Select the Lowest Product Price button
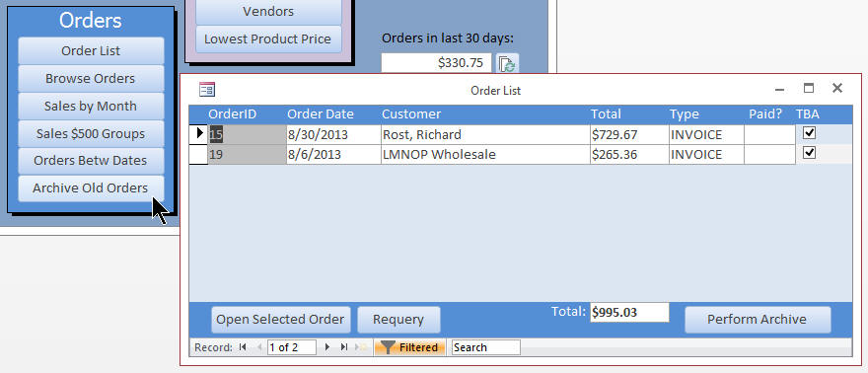This screenshot has width=868, height=373. 268,39
